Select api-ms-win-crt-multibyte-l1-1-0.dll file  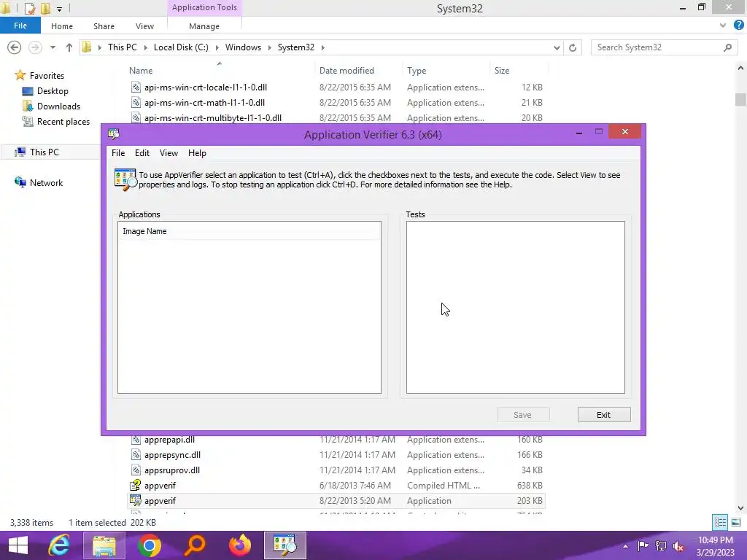pos(212,117)
